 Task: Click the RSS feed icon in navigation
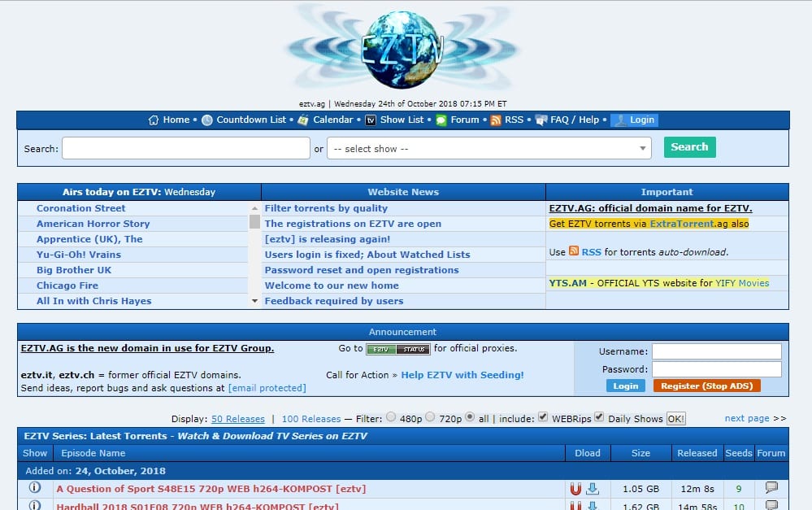495,120
